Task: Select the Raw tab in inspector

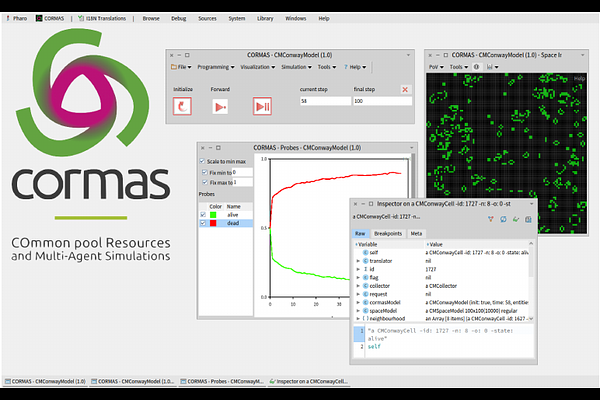Action: click(x=360, y=233)
